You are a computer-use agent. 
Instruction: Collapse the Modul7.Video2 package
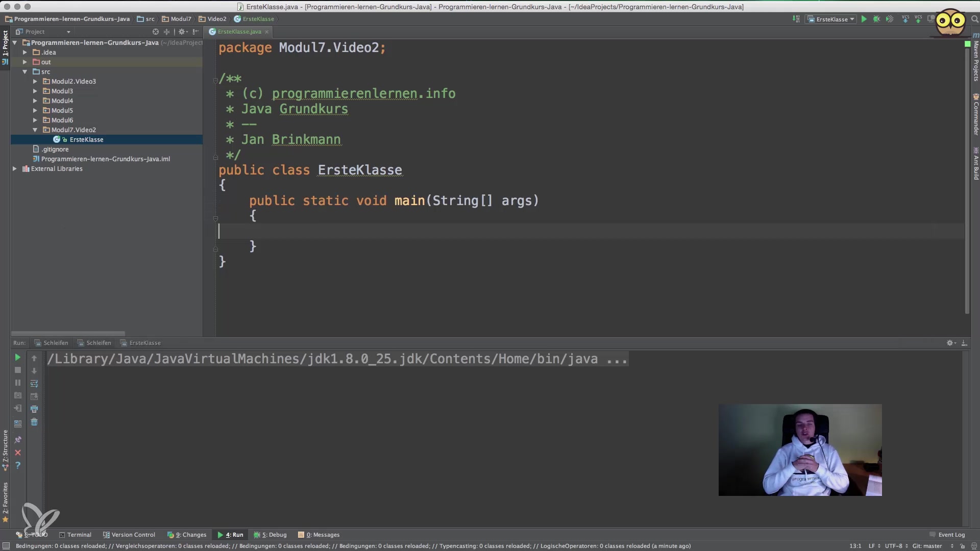coord(35,130)
